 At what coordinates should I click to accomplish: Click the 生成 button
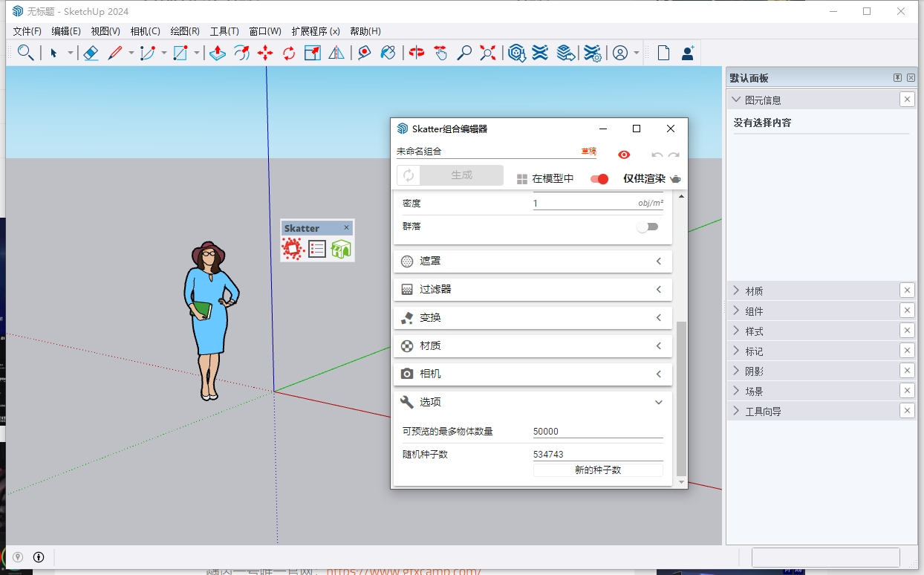[x=461, y=175]
